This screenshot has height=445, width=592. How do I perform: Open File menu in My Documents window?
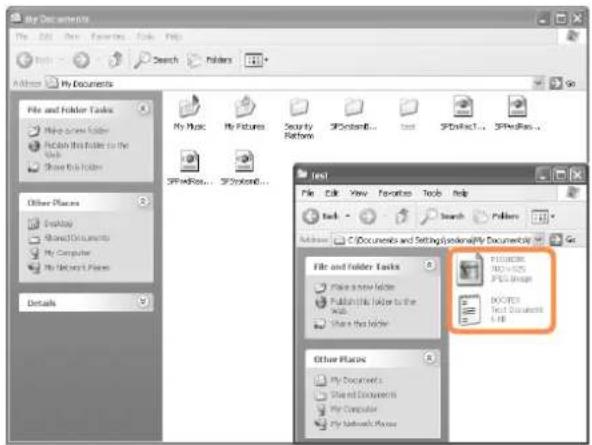(22, 37)
